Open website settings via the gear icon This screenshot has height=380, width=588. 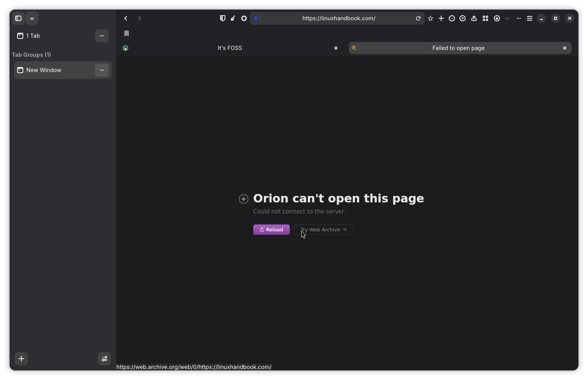[x=244, y=18]
